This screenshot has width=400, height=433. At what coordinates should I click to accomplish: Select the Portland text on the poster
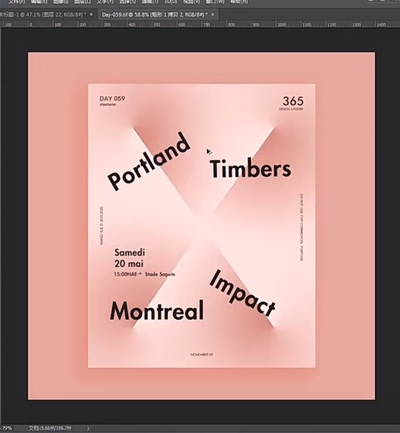coord(149,161)
